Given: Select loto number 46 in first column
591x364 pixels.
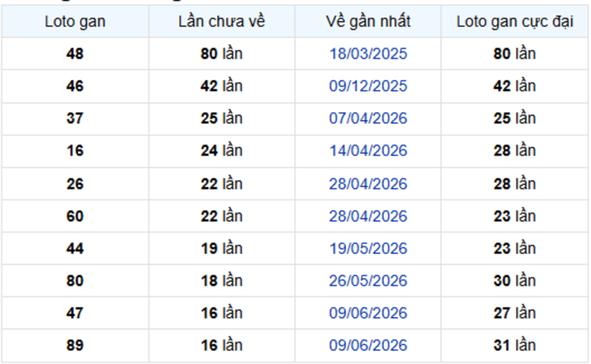Looking at the screenshot, I should [75, 86].
